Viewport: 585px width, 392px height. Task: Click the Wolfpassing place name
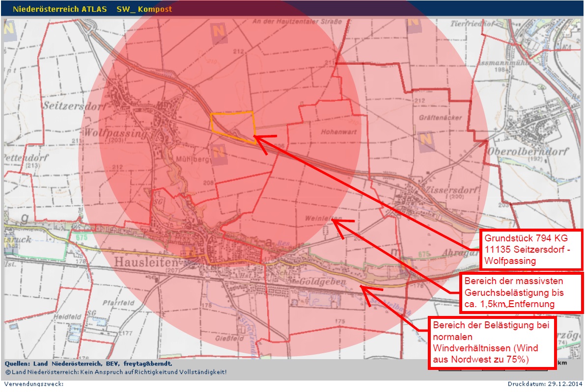[115, 132]
